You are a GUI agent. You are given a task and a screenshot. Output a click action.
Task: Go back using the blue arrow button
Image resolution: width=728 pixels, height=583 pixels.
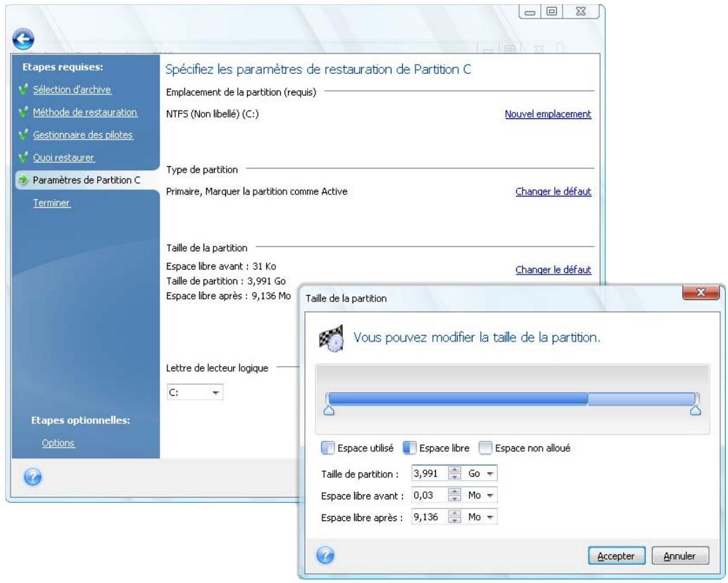[x=23, y=39]
